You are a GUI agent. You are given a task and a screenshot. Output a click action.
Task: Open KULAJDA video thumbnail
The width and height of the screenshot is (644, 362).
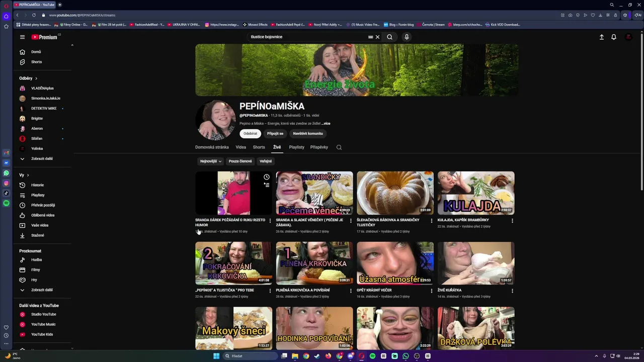(476, 193)
